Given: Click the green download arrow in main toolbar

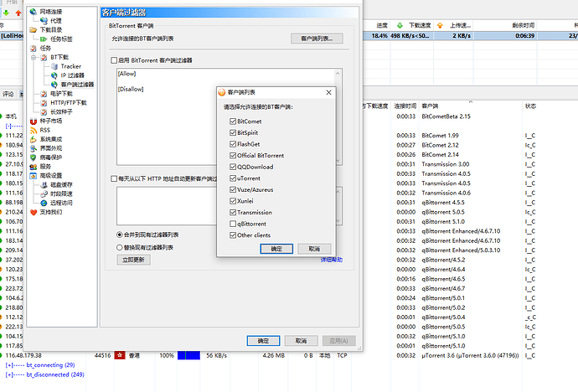Looking at the screenshot, I should coord(6,13).
